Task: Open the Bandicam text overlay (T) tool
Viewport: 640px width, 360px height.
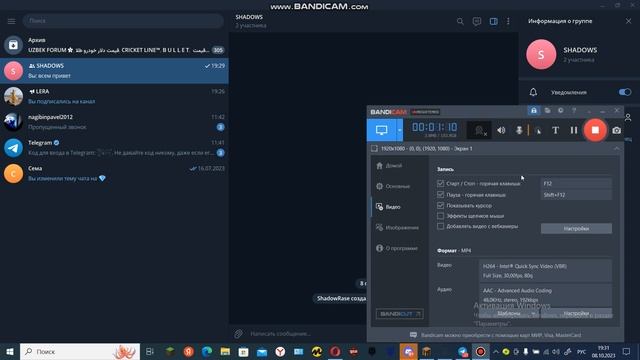Action: [556, 130]
